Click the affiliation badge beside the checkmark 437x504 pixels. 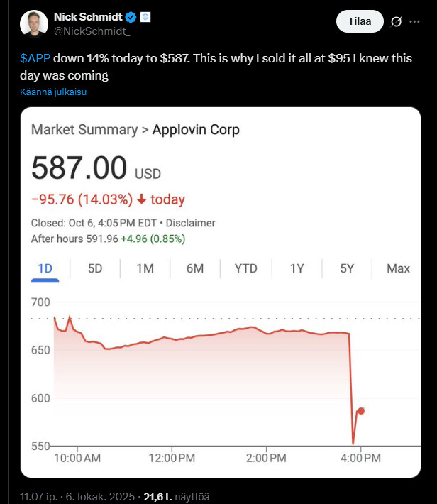(145, 17)
